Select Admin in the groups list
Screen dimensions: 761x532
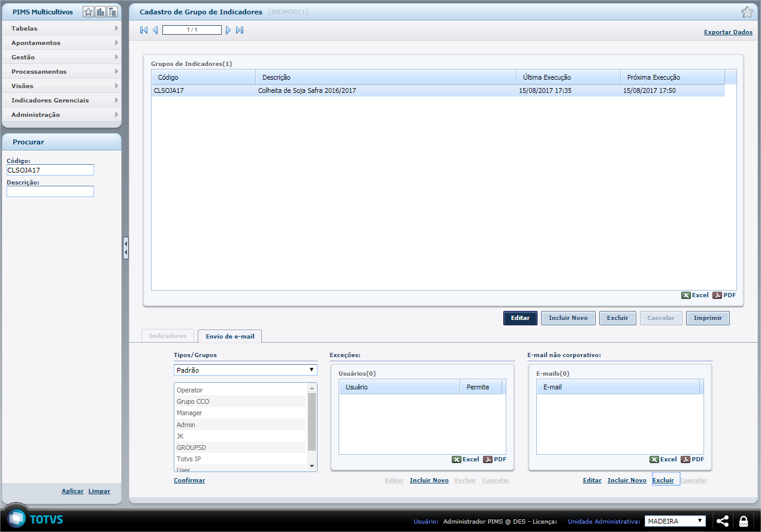click(x=240, y=425)
